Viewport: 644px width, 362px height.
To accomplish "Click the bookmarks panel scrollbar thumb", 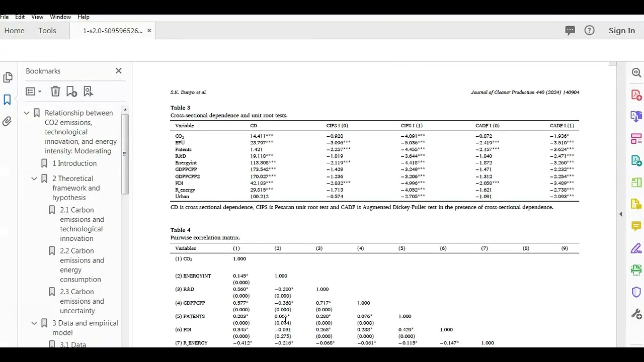I will coord(125,154).
